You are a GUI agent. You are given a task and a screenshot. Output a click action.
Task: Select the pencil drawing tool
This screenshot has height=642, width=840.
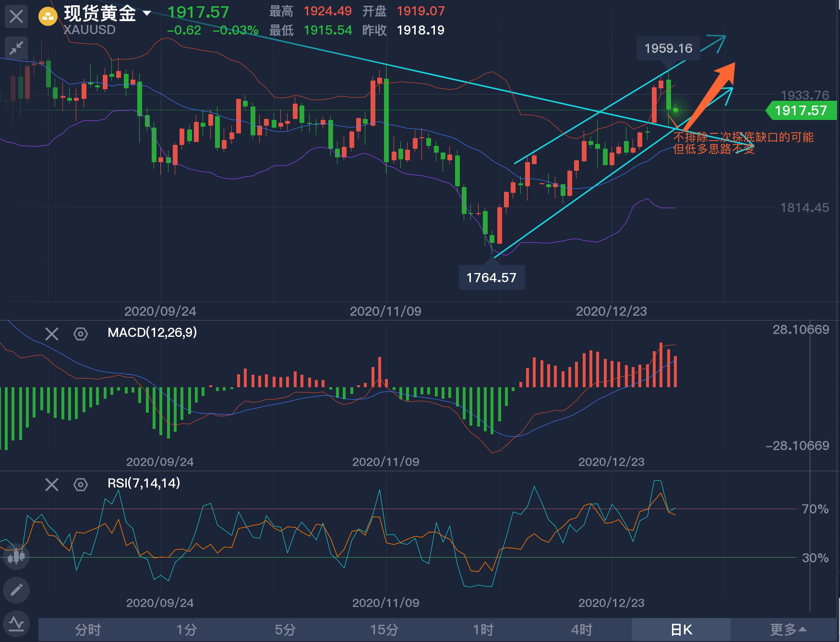pos(16,590)
